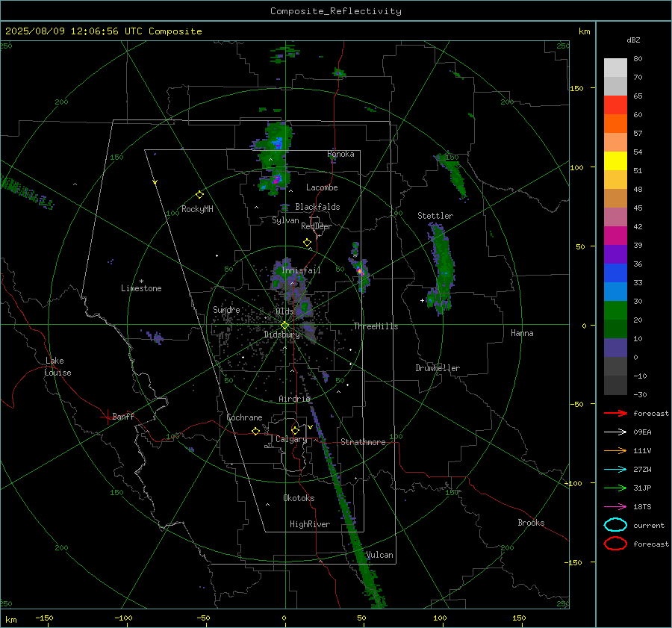
Task: Click the green 31JP arrow in the legend
Action: pos(615,488)
